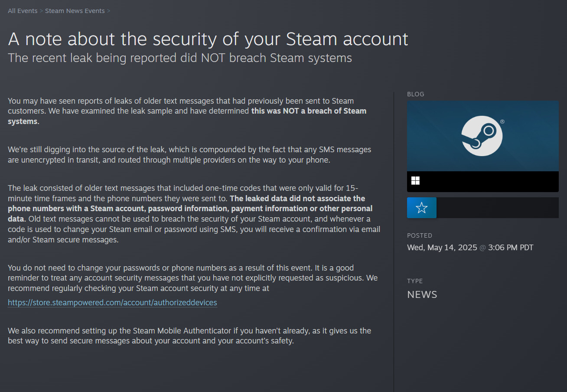This screenshot has height=392, width=567.
Task: Click subtitle about leak NOT breaching Steam systems
Action: click(180, 58)
